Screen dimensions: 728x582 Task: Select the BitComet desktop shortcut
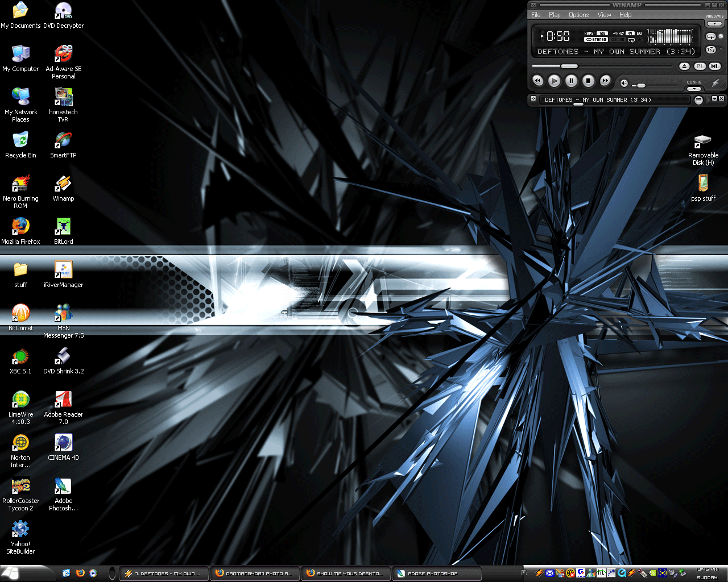coord(20,318)
